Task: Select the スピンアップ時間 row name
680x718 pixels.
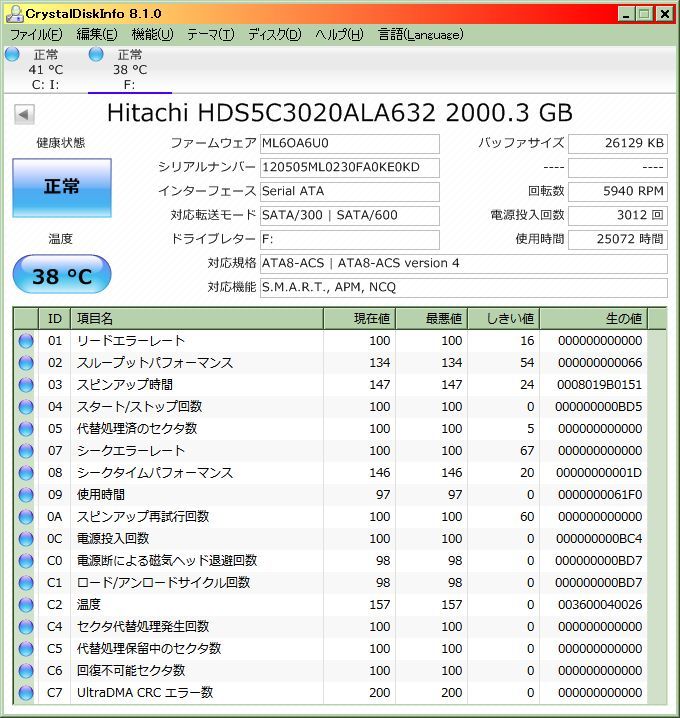Action: [125, 385]
